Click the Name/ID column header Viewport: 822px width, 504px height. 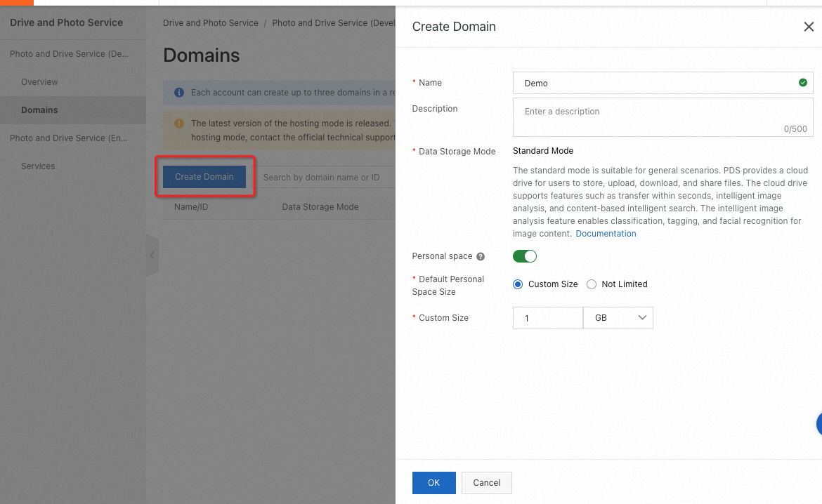[x=191, y=207]
